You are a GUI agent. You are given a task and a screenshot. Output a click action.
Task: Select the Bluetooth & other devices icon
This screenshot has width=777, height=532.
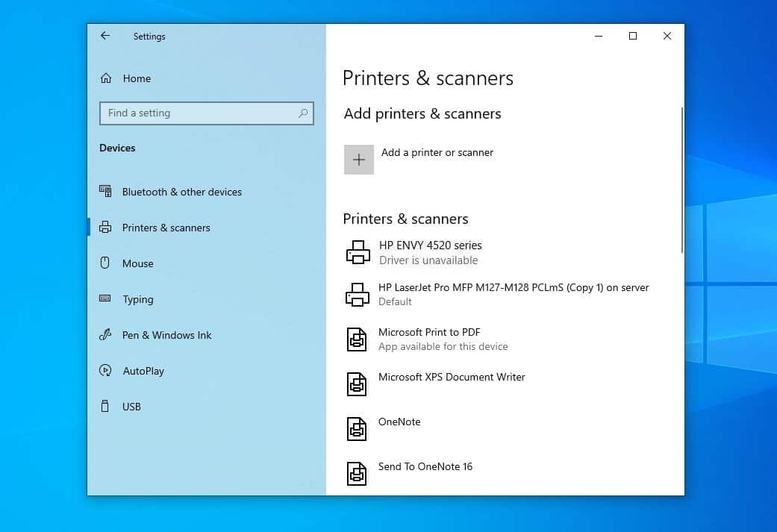104,192
